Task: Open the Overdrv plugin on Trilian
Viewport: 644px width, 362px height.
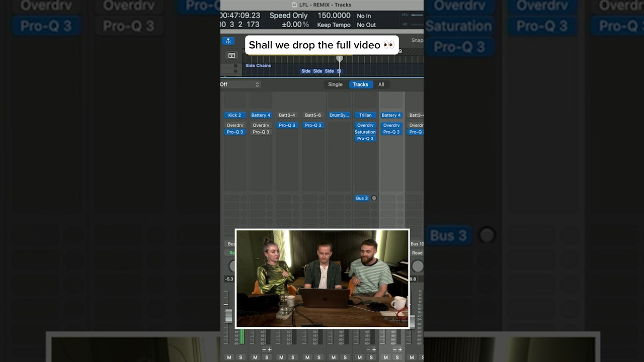Action: [365, 125]
